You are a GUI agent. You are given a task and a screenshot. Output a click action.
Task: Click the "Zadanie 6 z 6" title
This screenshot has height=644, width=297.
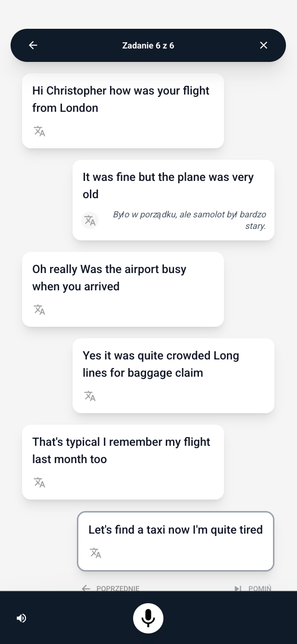click(148, 46)
